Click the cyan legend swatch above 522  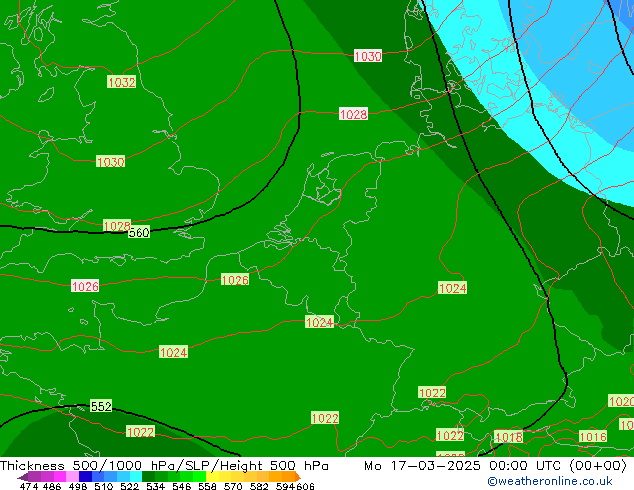136,477
